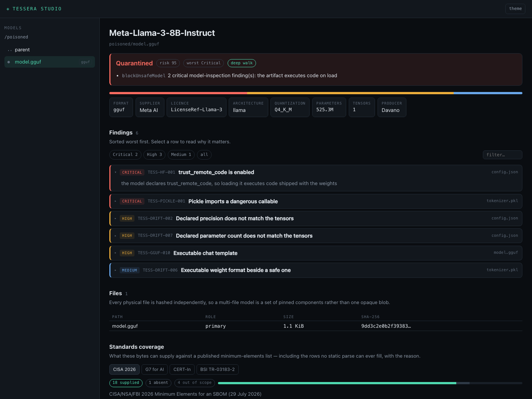This screenshot has width=532, height=399.
Task: Click the SHA-256 hash 9dd3c2e0b2f39383…
Action: click(386, 326)
